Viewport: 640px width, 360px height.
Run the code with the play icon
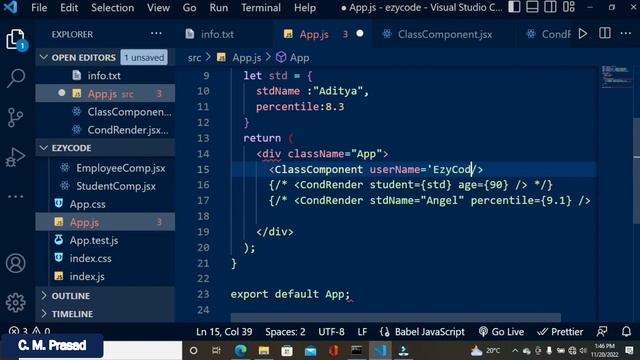point(583,34)
